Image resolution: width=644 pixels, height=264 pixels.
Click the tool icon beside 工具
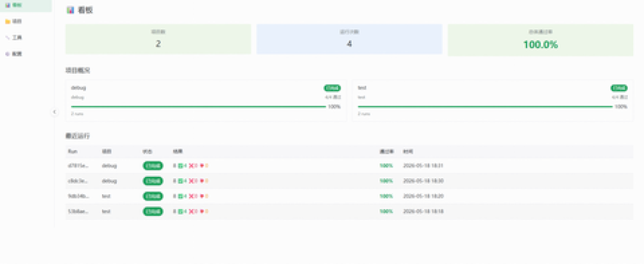7,38
